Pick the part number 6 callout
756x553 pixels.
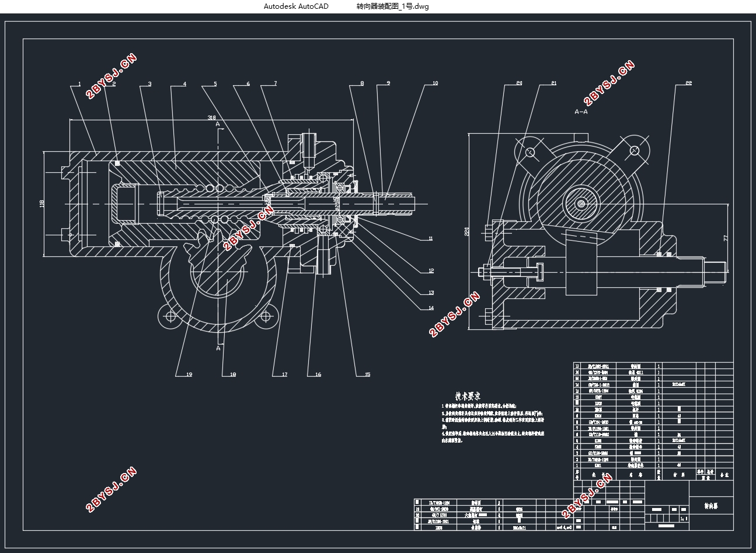coord(248,84)
